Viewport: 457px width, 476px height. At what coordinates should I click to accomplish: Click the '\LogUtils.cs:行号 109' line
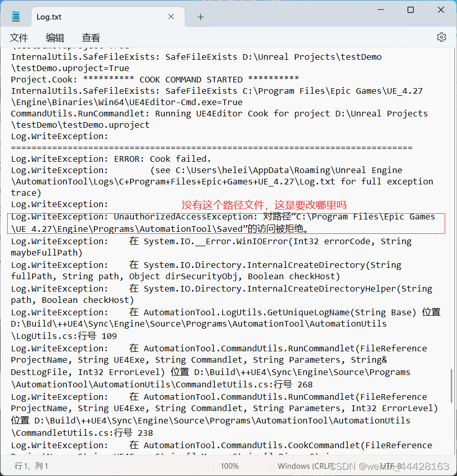pyautogui.click(x=64, y=336)
